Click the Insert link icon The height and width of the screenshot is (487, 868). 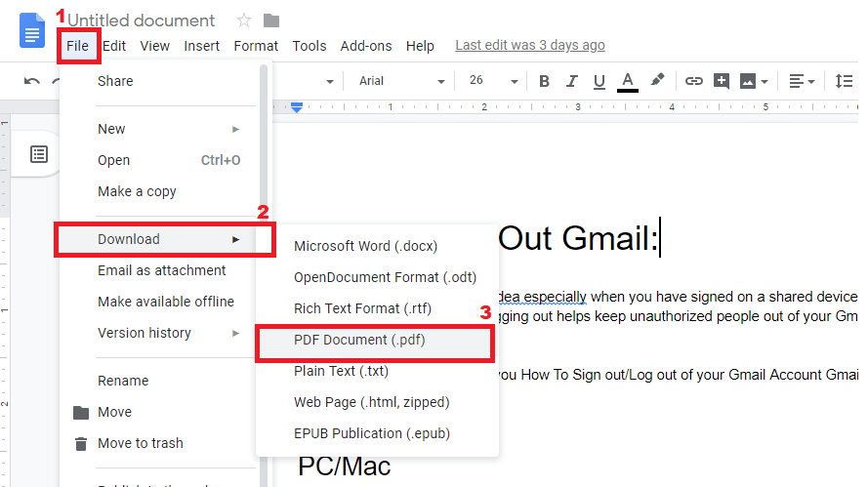tap(693, 81)
